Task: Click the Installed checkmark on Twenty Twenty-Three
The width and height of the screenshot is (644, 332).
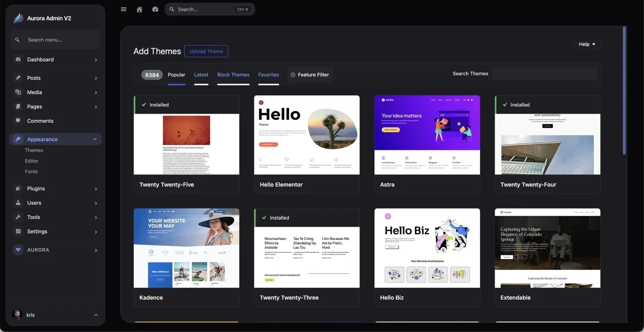Action: (264, 218)
